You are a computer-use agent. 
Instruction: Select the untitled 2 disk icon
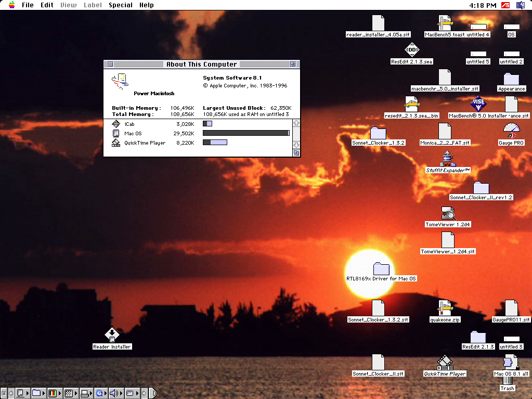pos(511,54)
